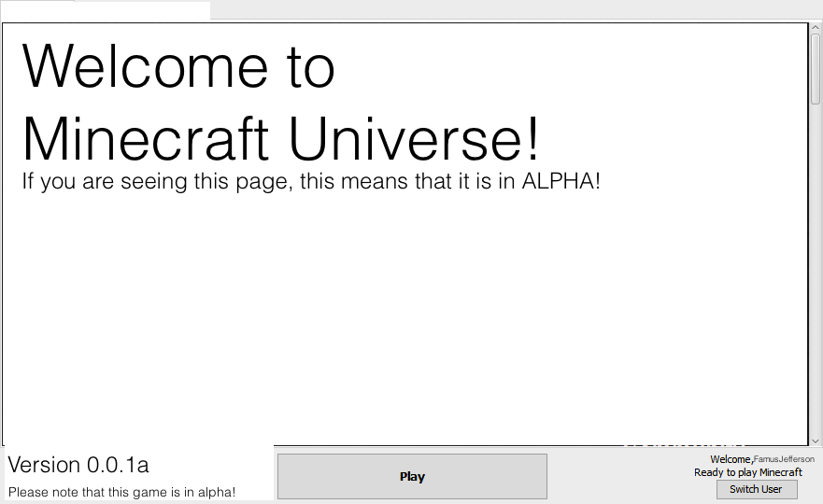Screen dimensions: 823x504
Task: Click the Switch User button
Action: pos(757,489)
